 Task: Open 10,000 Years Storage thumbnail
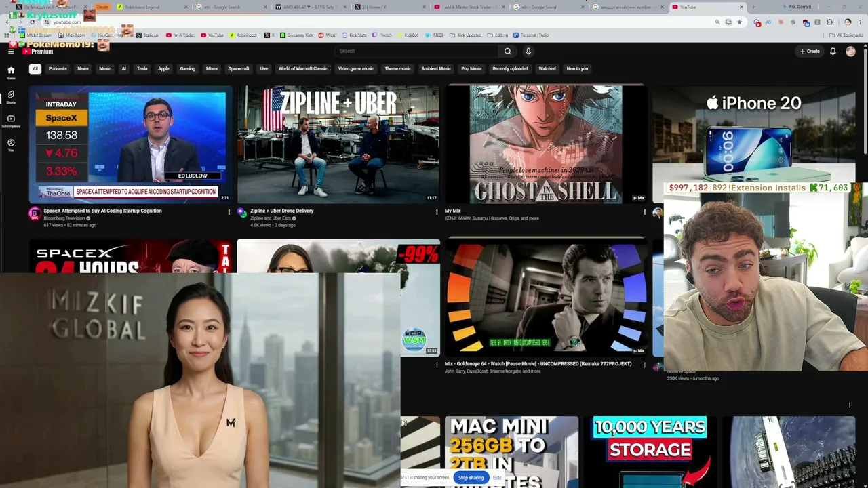pyautogui.click(x=650, y=452)
